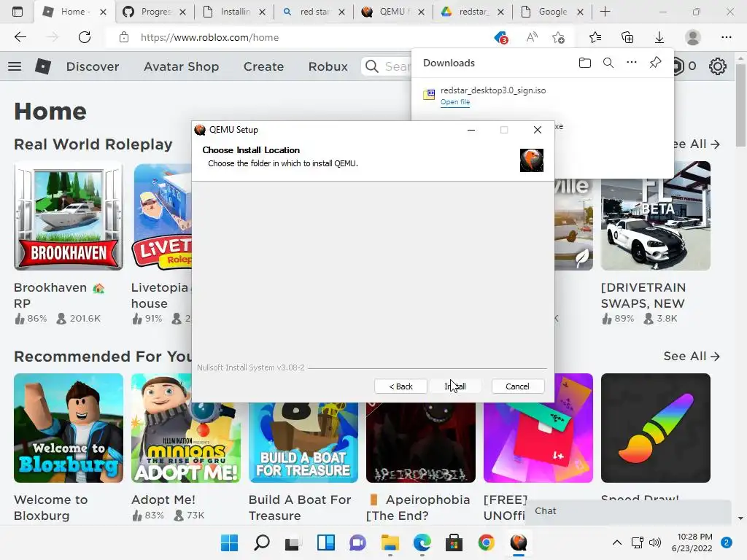Open more options in Downloads panel
Viewport: 747px width, 560px height.
pyautogui.click(x=632, y=63)
